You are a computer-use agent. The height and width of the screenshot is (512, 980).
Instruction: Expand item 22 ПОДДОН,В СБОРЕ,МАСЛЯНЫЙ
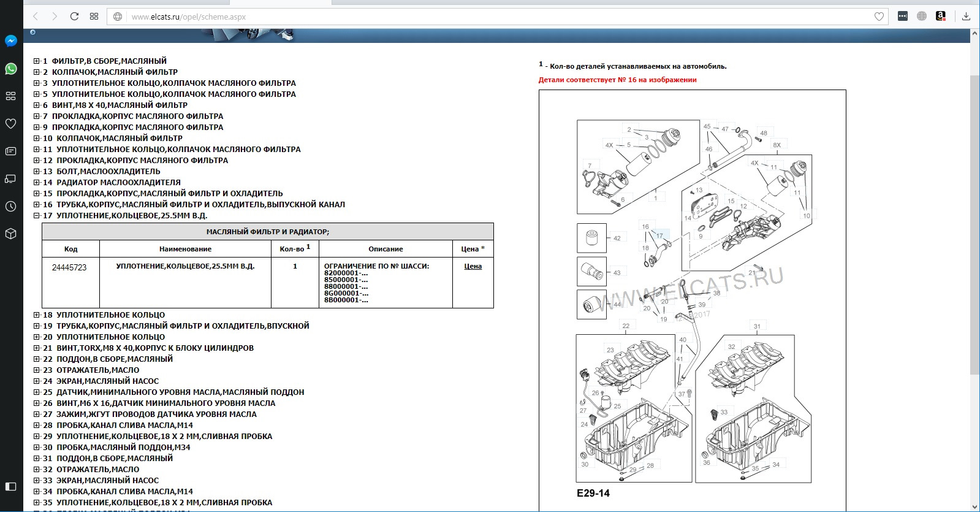[37, 359]
